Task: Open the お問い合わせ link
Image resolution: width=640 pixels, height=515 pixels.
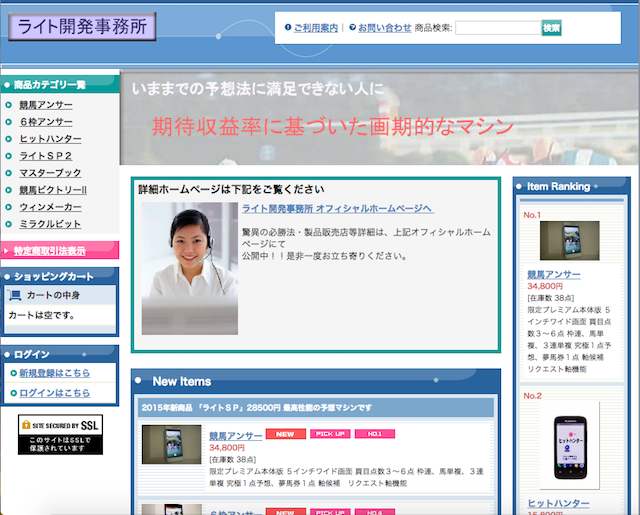Action: click(384, 28)
